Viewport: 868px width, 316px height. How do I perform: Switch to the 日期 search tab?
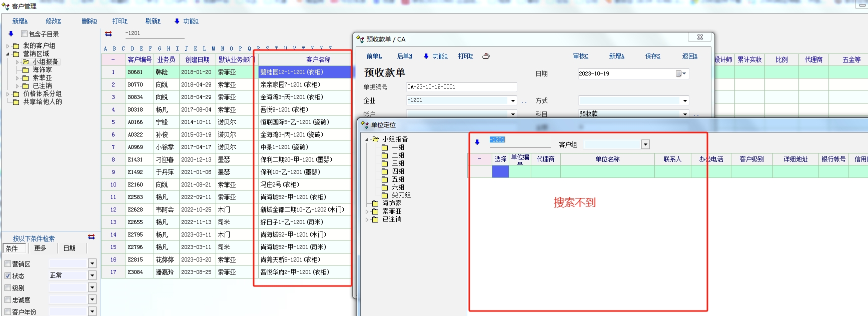(x=70, y=248)
